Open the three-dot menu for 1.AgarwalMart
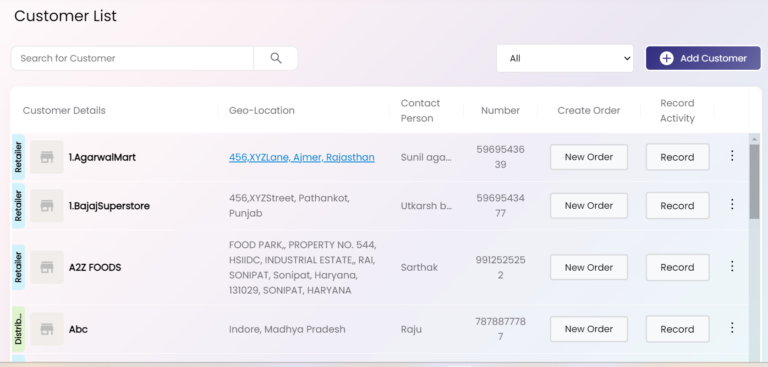This screenshot has width=768, height=367. (732, 156)
